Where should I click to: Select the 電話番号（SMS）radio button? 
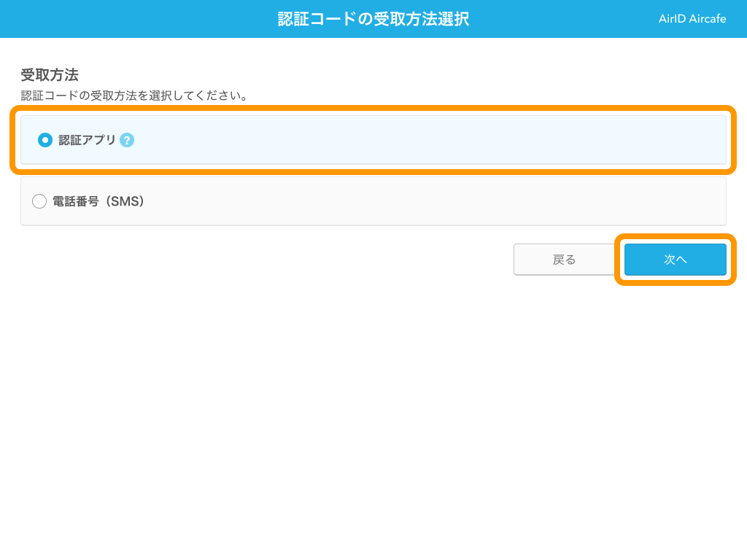pyautogui.click(x=39, y=201)
